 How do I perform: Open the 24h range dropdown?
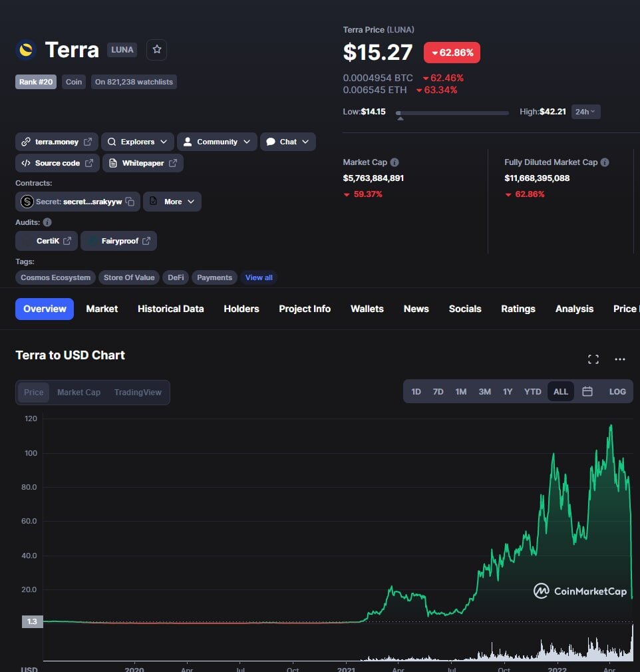(x=585, y=112)
